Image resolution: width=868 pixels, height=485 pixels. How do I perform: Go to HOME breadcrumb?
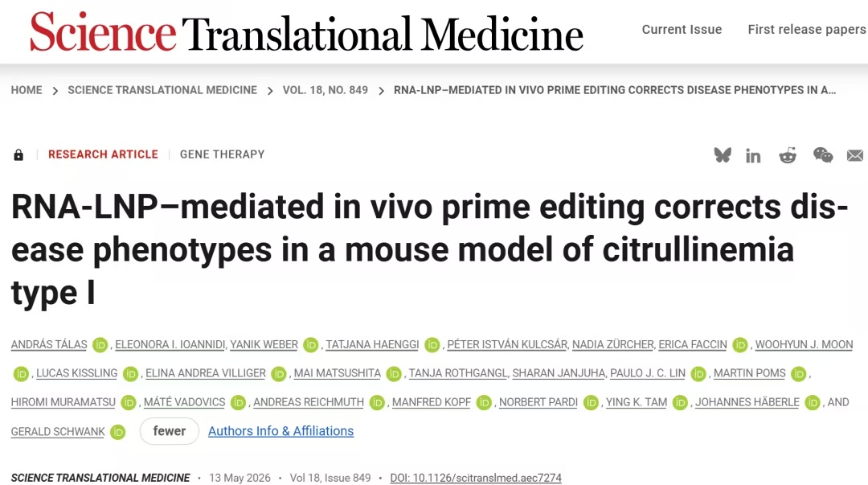27,90
